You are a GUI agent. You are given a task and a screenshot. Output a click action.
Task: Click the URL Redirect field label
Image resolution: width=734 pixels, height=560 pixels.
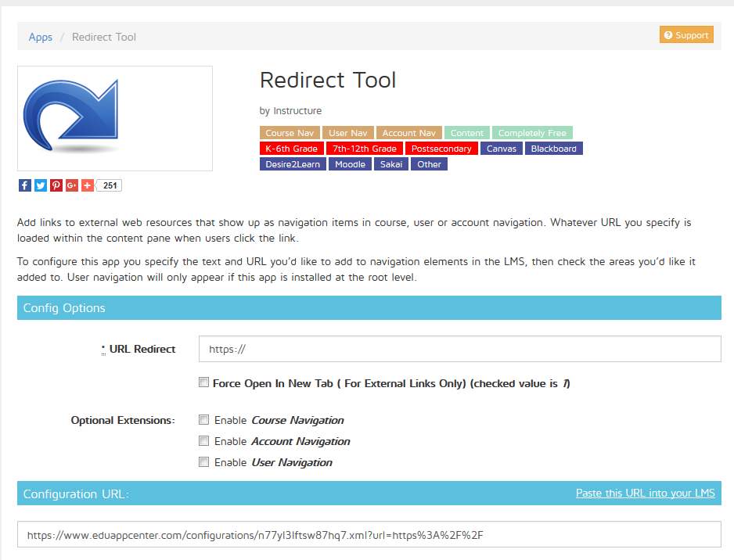pos(142,349)
